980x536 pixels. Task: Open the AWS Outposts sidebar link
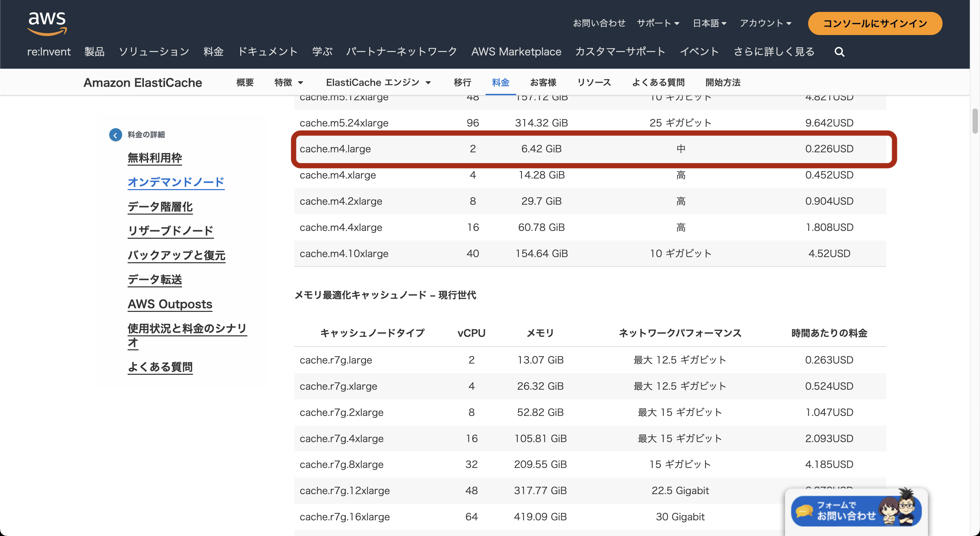coord(170,304)
